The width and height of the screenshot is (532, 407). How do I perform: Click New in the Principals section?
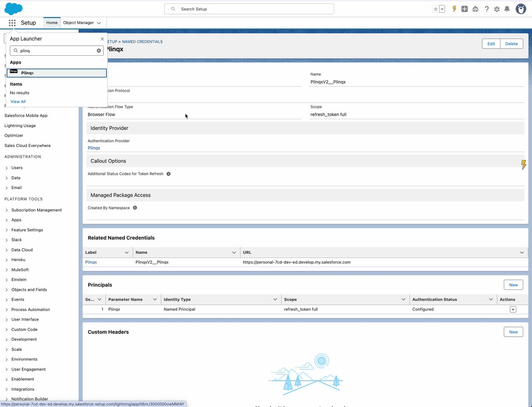click(513, 285)
